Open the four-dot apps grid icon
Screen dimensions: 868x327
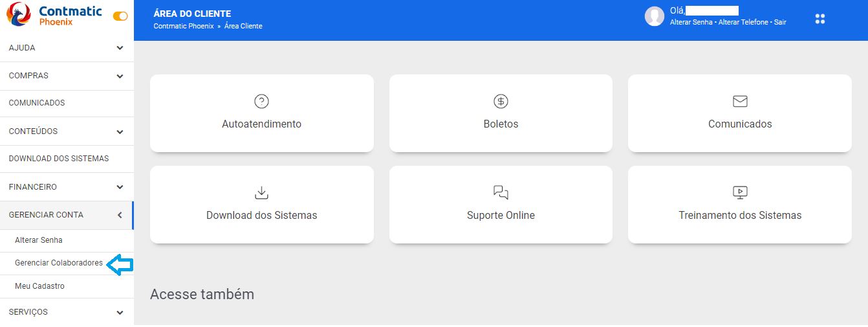pos(820,19)
